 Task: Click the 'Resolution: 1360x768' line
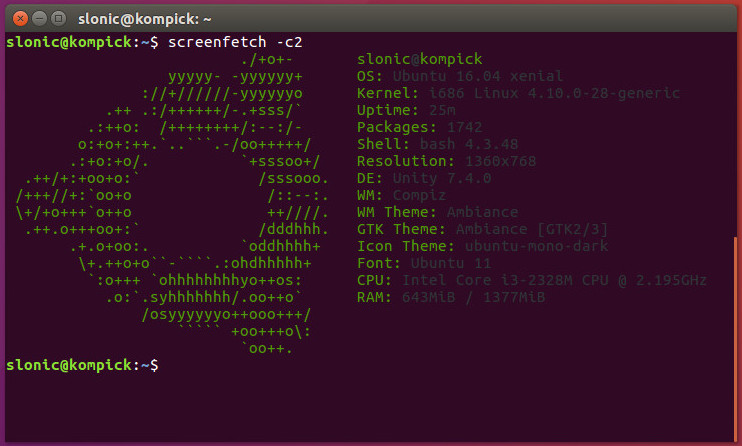click(x=446, y=161)
